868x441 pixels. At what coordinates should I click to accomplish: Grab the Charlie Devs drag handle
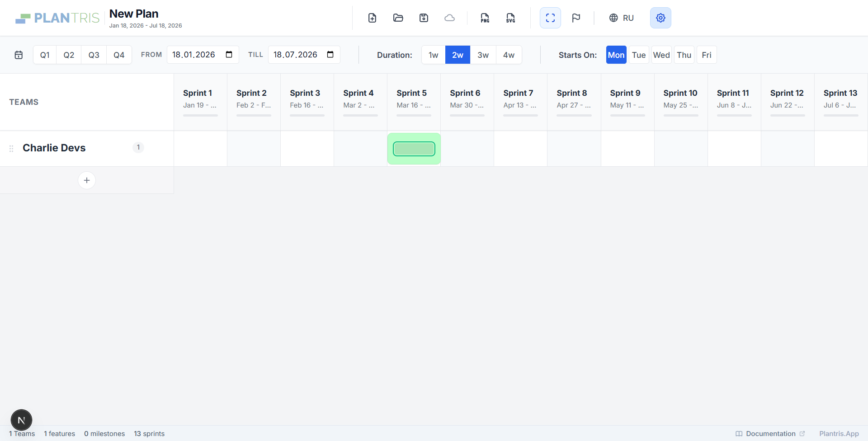click(11, 148)
